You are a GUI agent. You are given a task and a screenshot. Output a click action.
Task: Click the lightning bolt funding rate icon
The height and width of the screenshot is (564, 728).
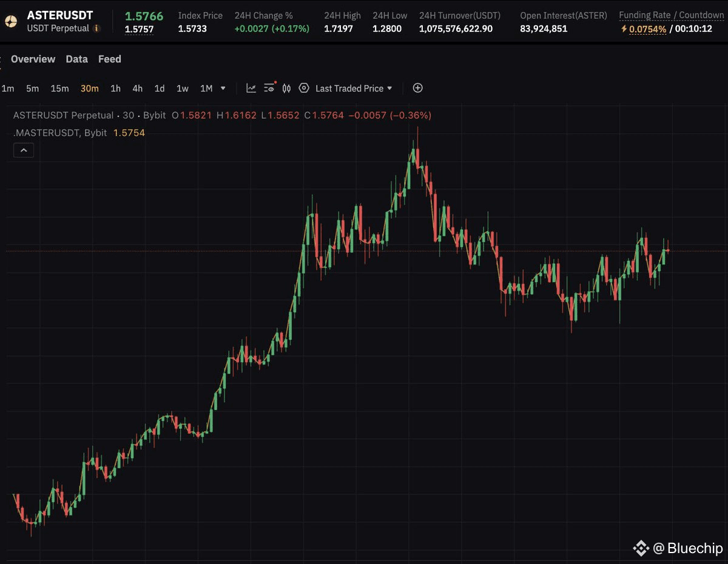(x=624, y=28)
